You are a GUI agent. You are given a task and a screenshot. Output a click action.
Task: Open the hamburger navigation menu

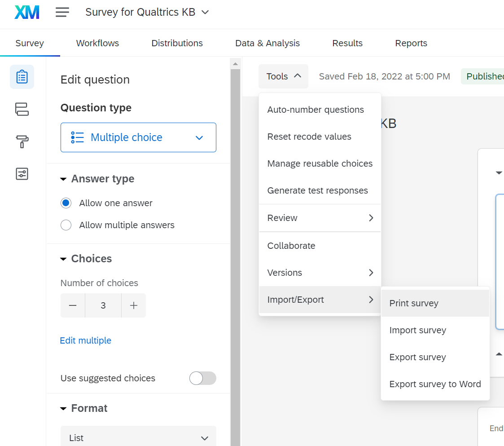(x=62, y=12)
